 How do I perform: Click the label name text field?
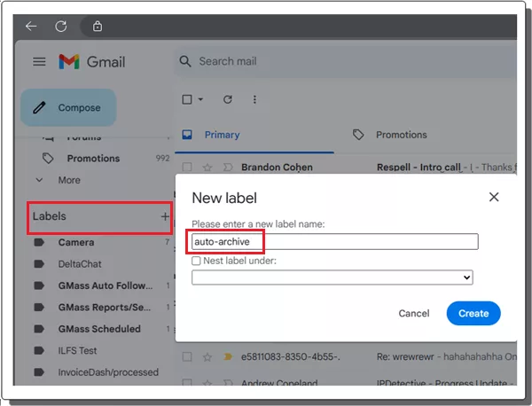coord(335,241)
